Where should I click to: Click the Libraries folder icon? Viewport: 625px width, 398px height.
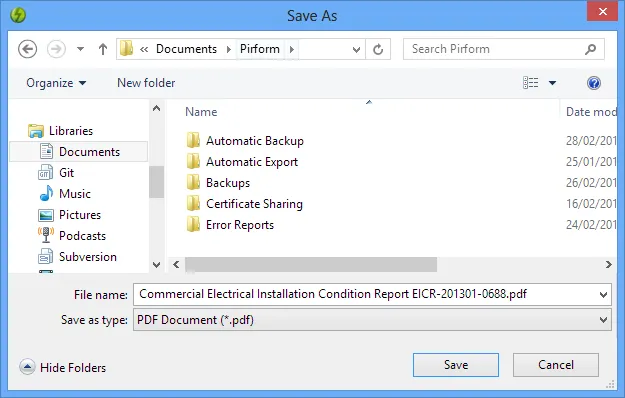pos(35,131)
